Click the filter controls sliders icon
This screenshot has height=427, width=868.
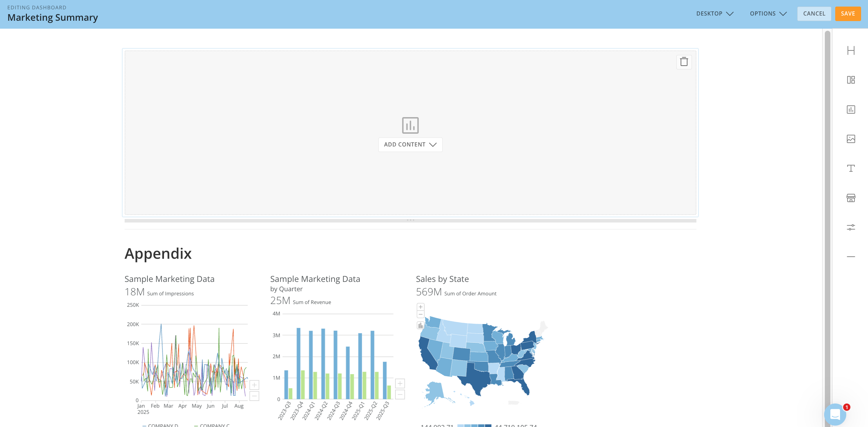[x=850, y=227]
